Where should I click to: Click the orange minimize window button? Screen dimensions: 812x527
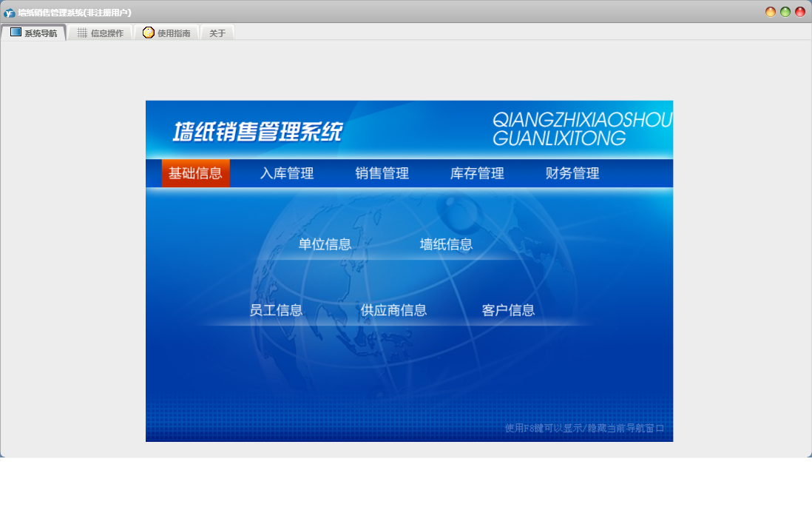tap(771, 12)
